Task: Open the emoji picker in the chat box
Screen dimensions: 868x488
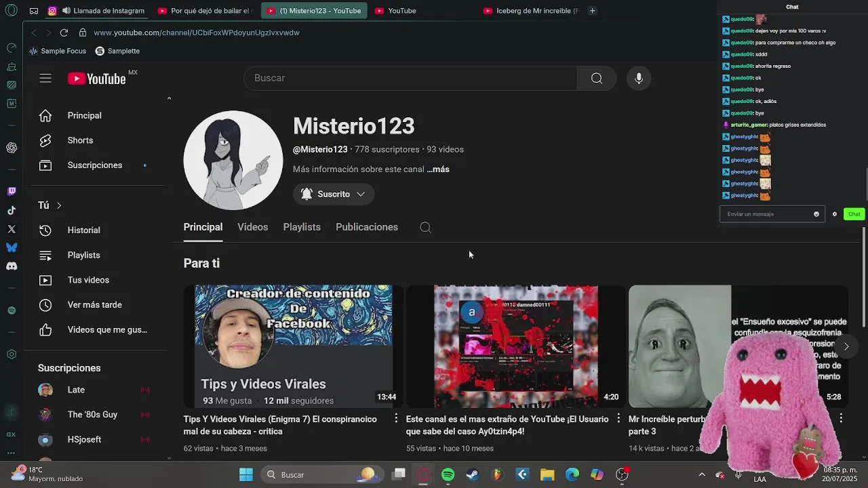Action: click(816, 214)
